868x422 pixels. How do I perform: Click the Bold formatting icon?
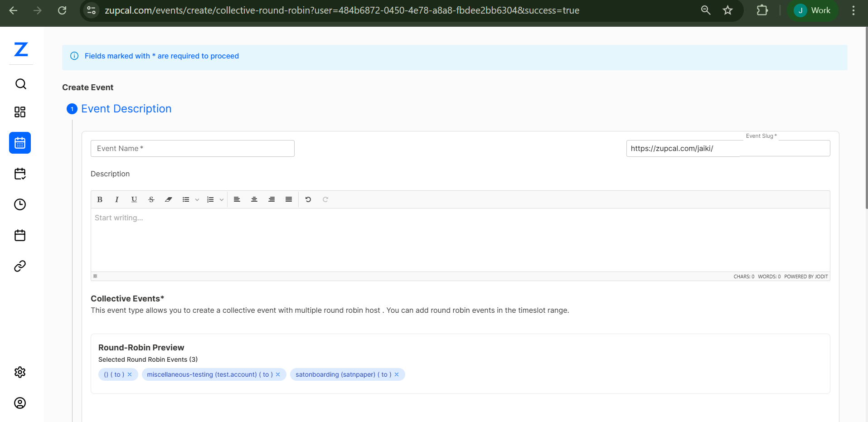tap(100, 199)
